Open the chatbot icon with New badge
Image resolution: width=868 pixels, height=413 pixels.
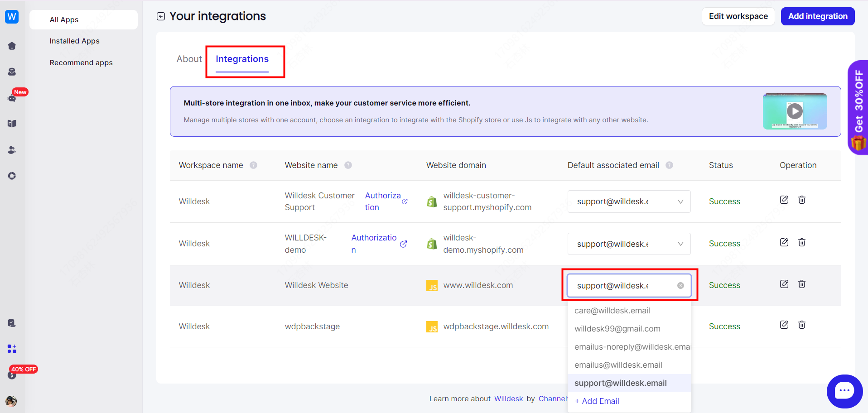click(12, 98)
